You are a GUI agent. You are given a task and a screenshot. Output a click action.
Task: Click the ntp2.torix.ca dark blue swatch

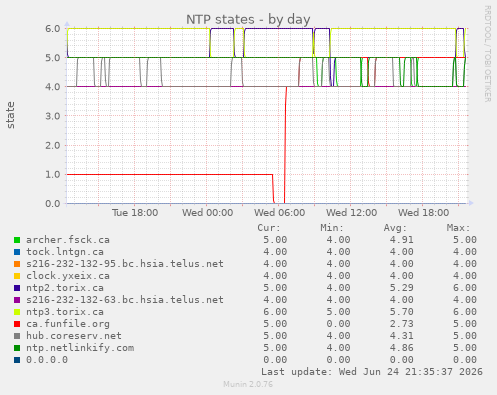click(x=17, y=288)
